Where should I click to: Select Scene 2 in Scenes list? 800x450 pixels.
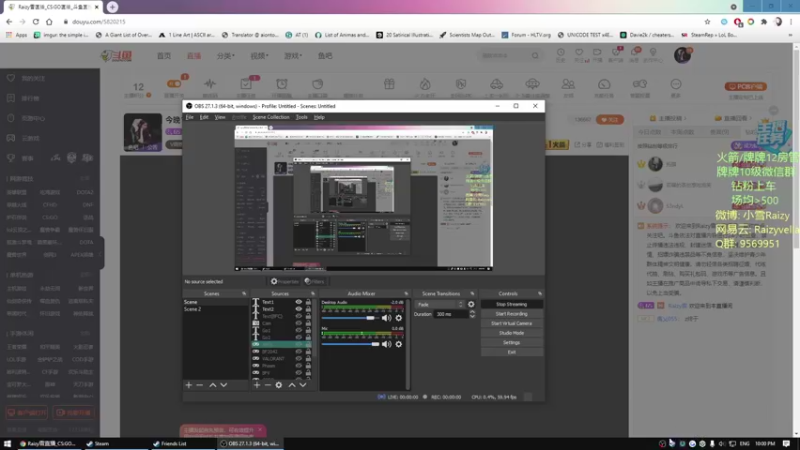pos(192,309)
